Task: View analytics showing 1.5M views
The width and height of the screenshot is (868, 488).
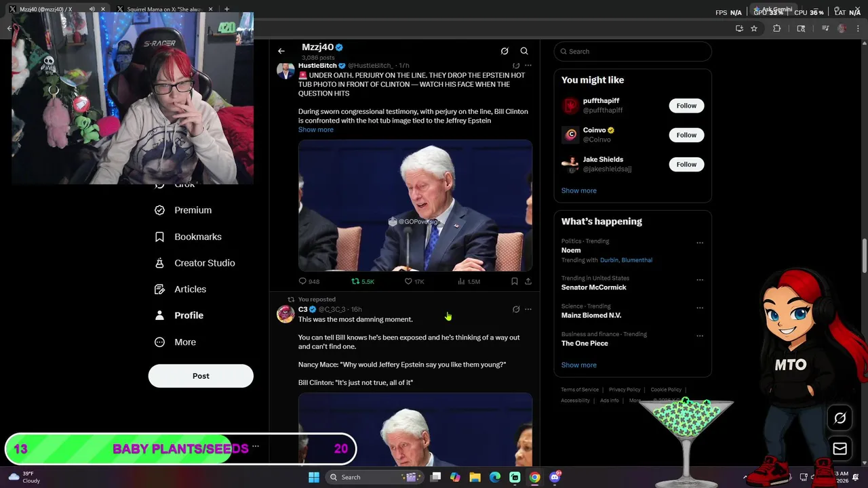Action: click(469, 281)
